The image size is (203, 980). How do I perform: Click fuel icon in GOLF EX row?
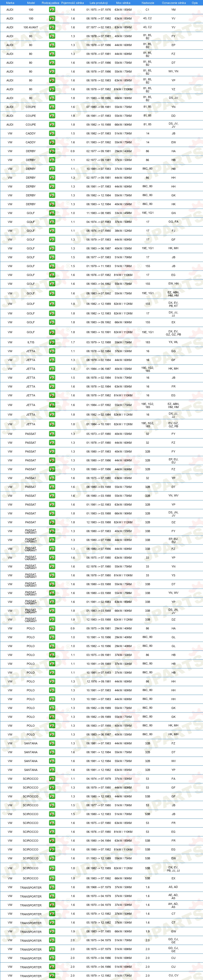[52, 322]
